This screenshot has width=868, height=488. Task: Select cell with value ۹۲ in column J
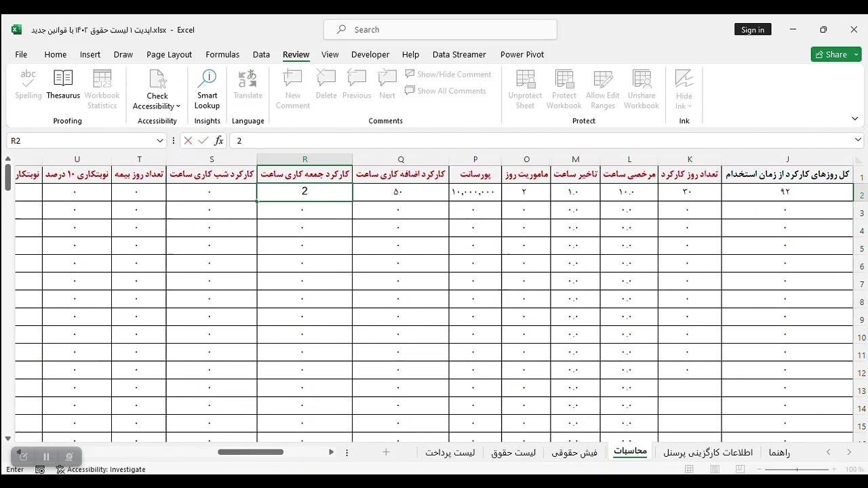(x=787, y=192)
